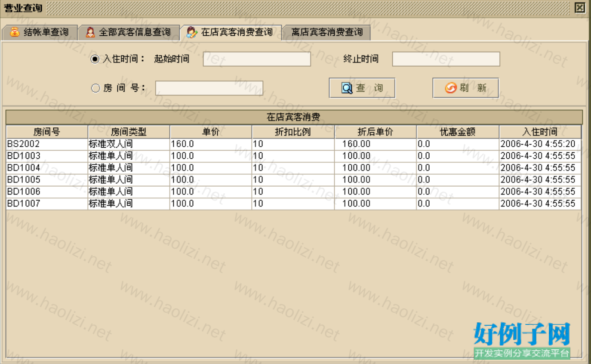The width and height of the screenshot is (591, 364).
Task: Click the 房间号 column header
Action: coord(47,132)
